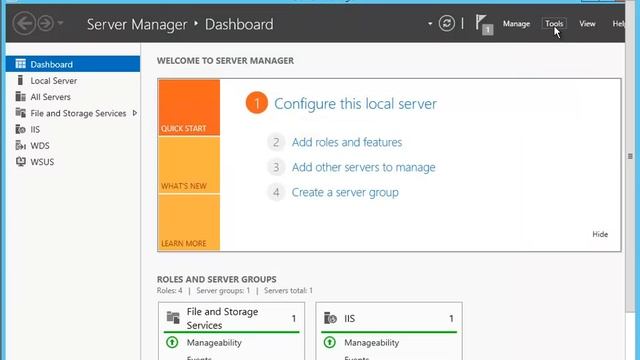Click sidebar File and Storage Services icon
The height and width of the screenshot is (360, 640).
pyautogui.click(x=20, y=112)
